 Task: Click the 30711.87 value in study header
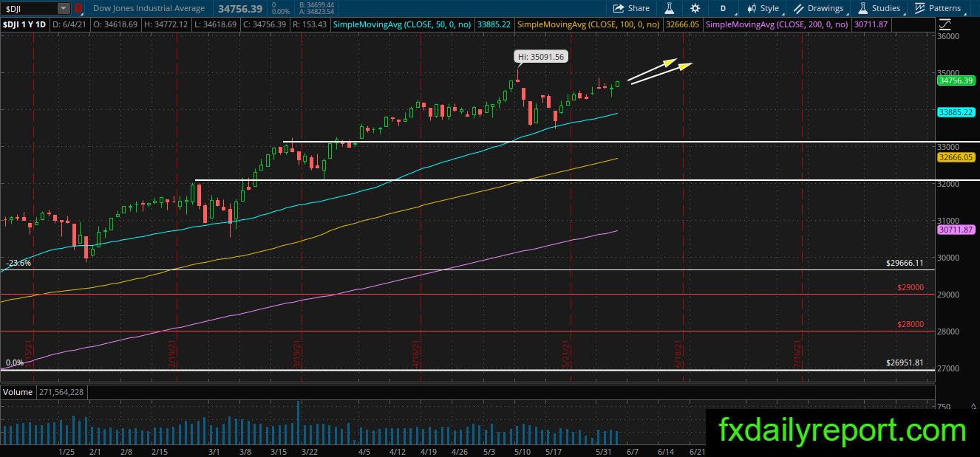871,24
